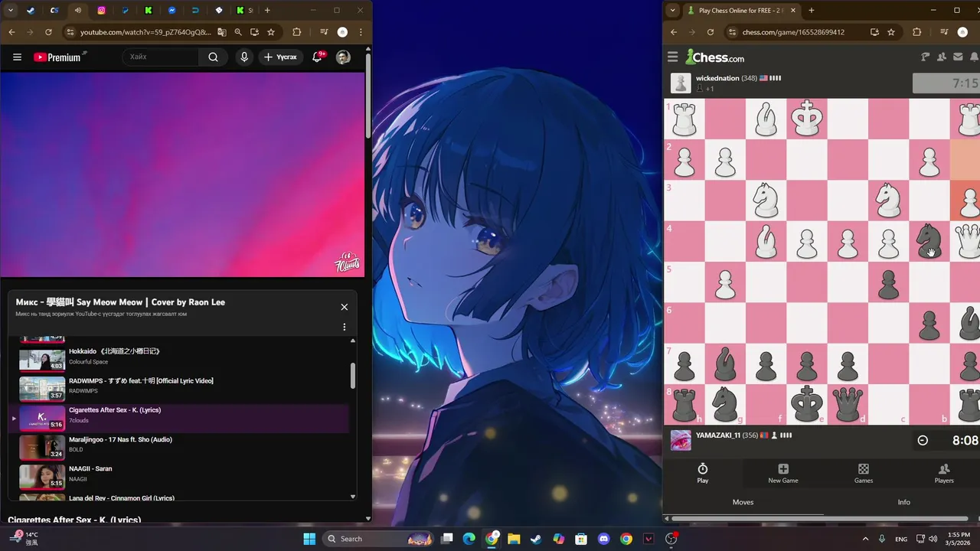This screenshot has height=551, width=980.
Task: Switch to the Info tab
Action: [904, 502]
